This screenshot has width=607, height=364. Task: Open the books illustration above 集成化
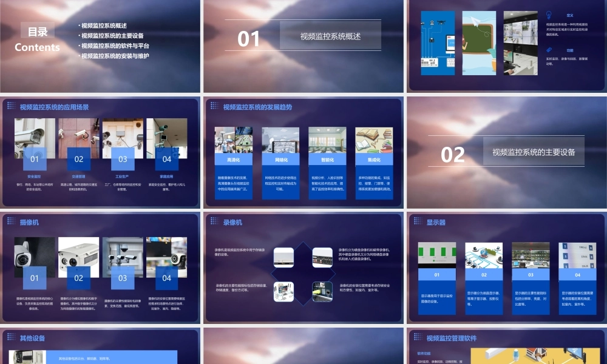pyautogui.click(x=374, y=140)
